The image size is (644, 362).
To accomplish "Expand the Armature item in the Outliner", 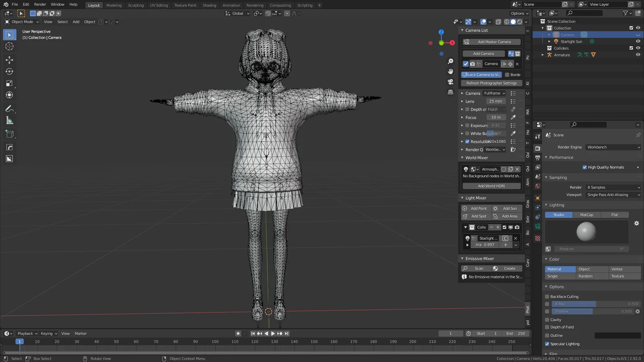I will pyautogui.click(x=543, y=55).
